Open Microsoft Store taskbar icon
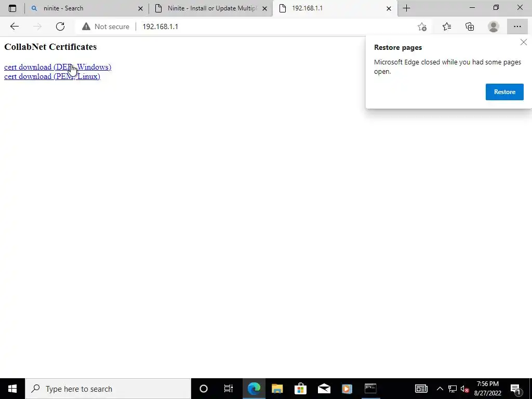 tap(300, 389)
